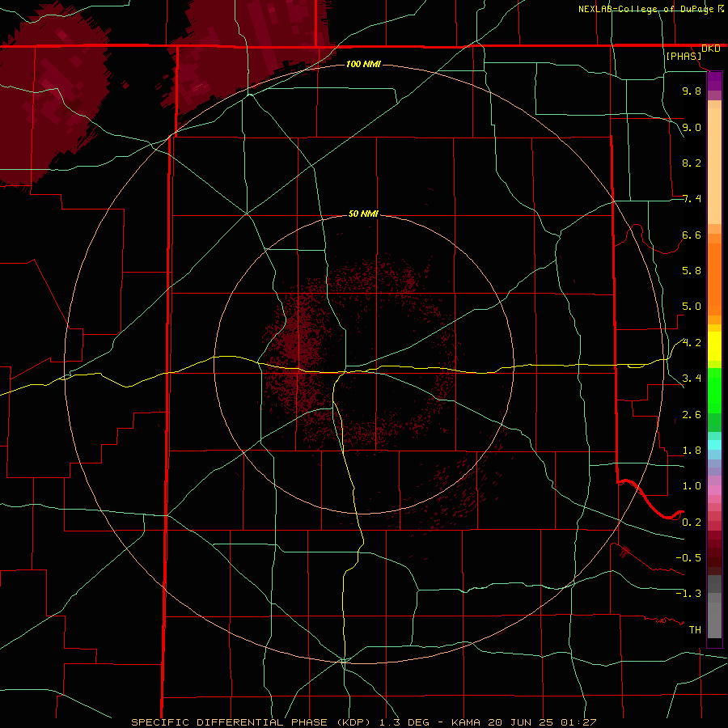This screenshot has width=728, height=728.
Task: Select the yellow segment of the color bar
Action: click(714, 346)
